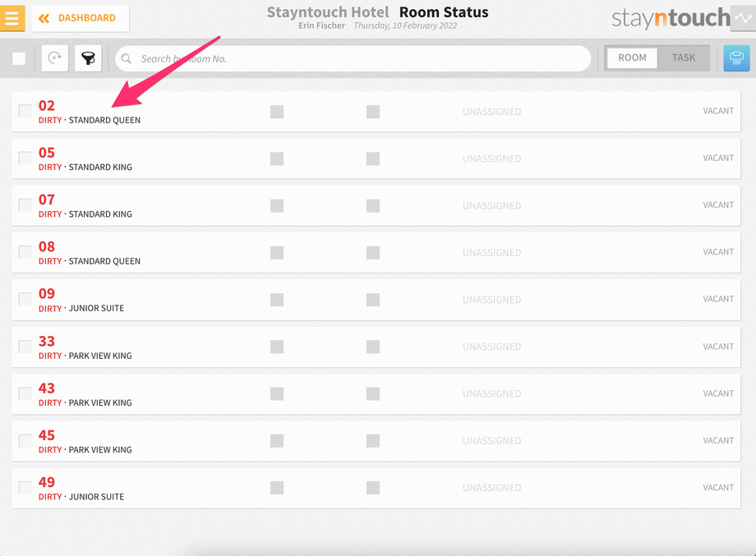The height and width of the screenshot is (556, 756).
Task: Click second gray status box in room 43 row
Action: 373,394
